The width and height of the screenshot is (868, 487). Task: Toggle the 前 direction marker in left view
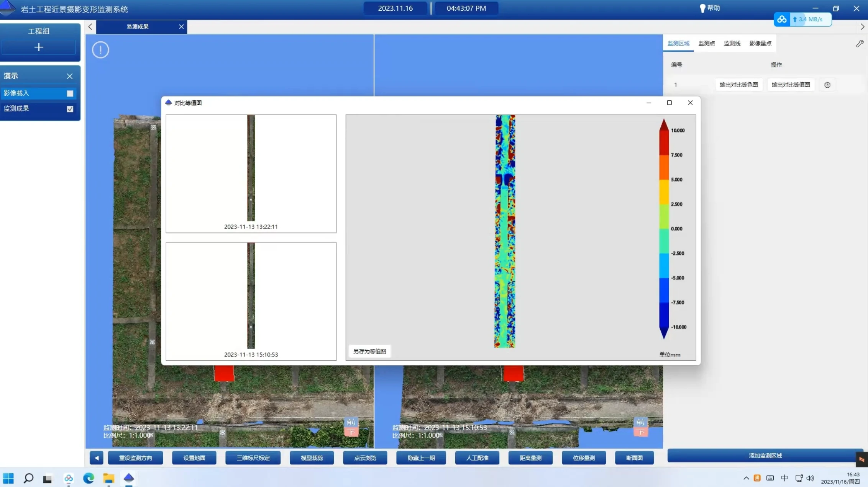[351, 422]
